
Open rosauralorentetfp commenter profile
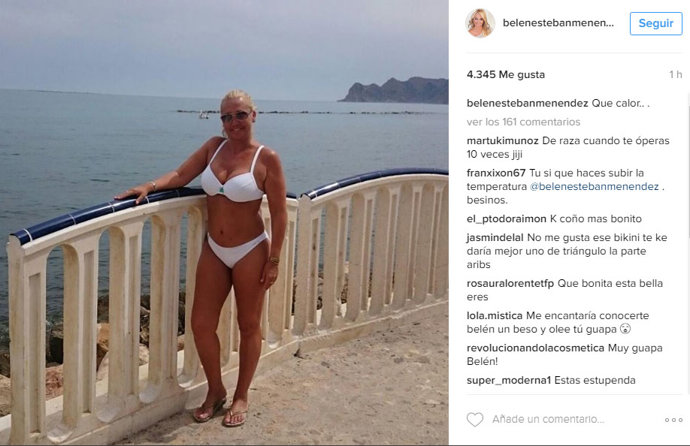tap(510, 283)
